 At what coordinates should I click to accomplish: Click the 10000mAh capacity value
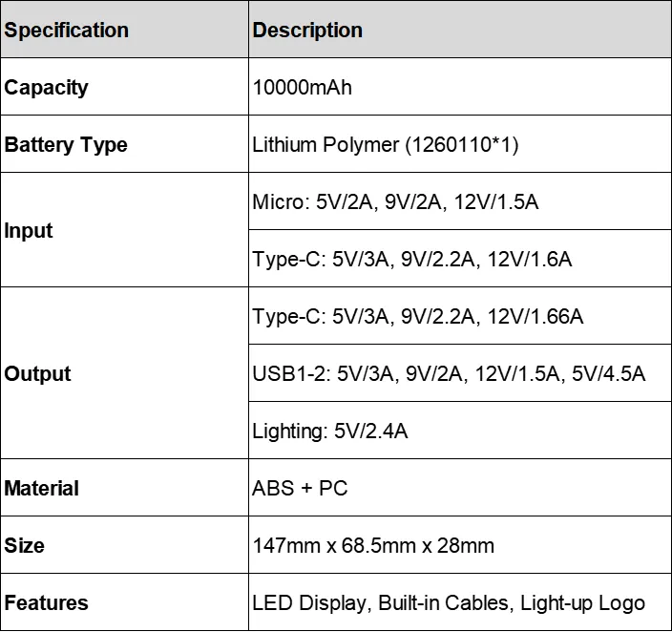coord(302,88)
